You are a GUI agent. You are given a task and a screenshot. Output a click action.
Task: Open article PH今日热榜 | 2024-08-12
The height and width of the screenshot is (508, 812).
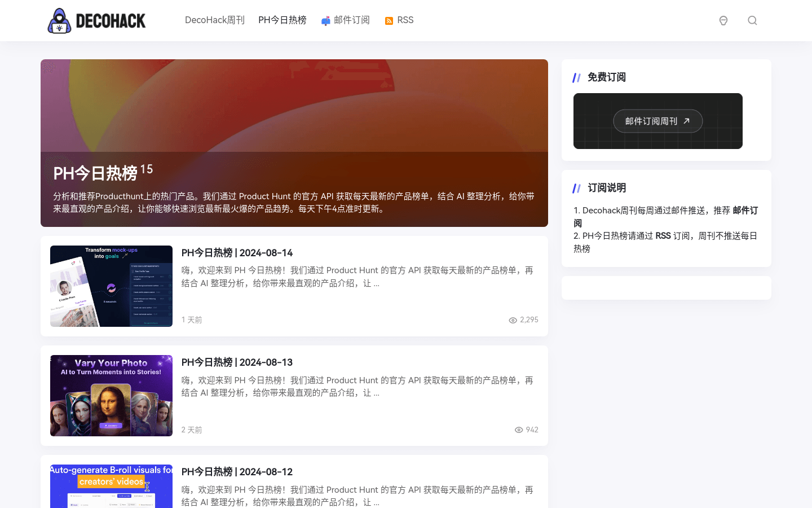[x=237, y=472]
